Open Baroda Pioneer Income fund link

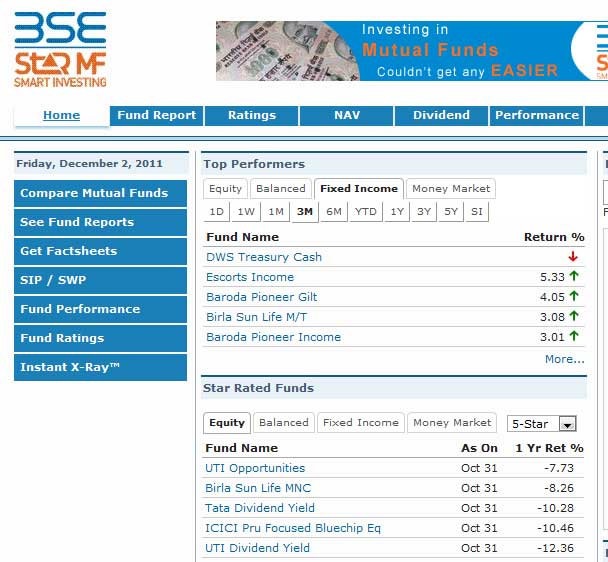coord(274,337)
